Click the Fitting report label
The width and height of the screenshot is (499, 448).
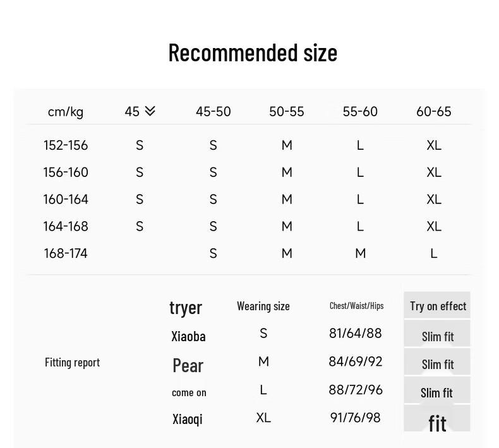72,362
